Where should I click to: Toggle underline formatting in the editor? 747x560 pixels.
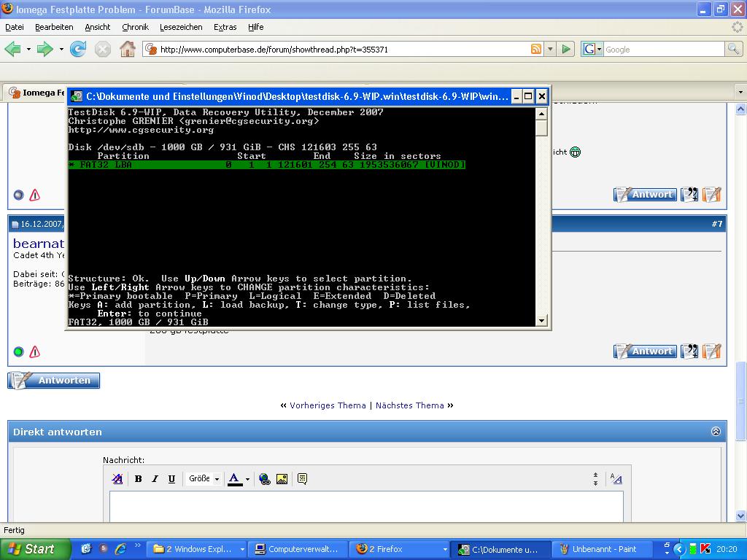[x=171, y=479]
